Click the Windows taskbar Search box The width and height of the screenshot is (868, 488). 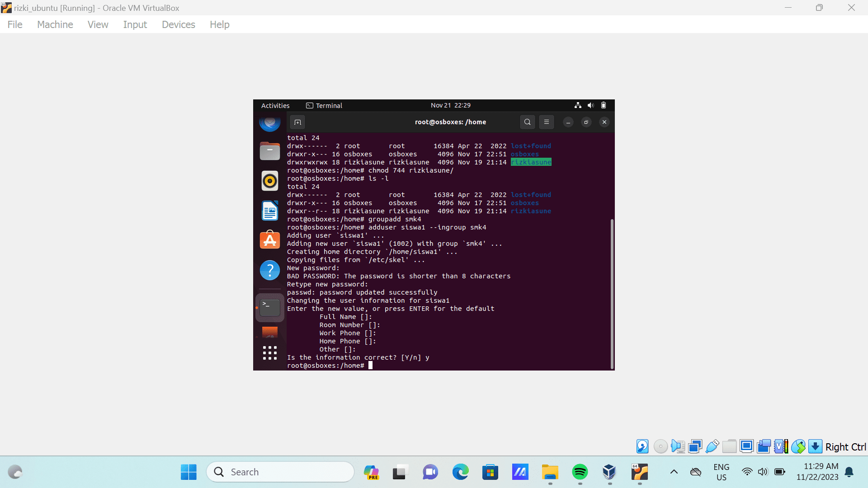point(280,472)
